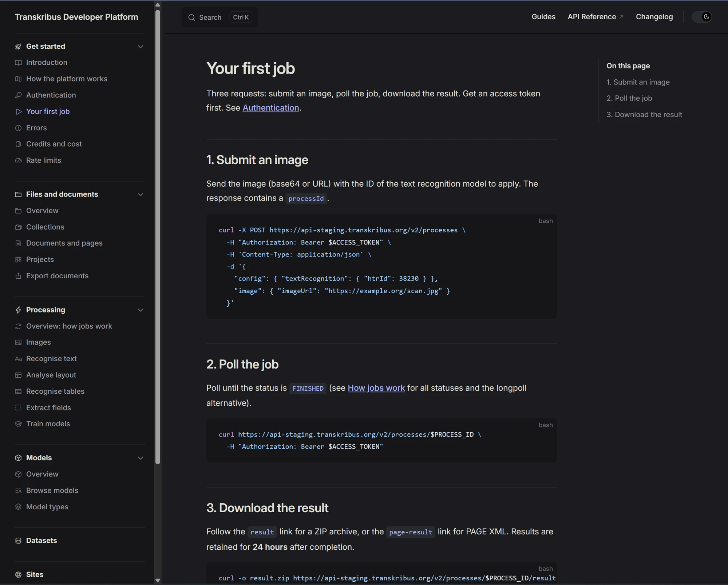Jump to 3. Download the result section

click(x=644, y=115)
